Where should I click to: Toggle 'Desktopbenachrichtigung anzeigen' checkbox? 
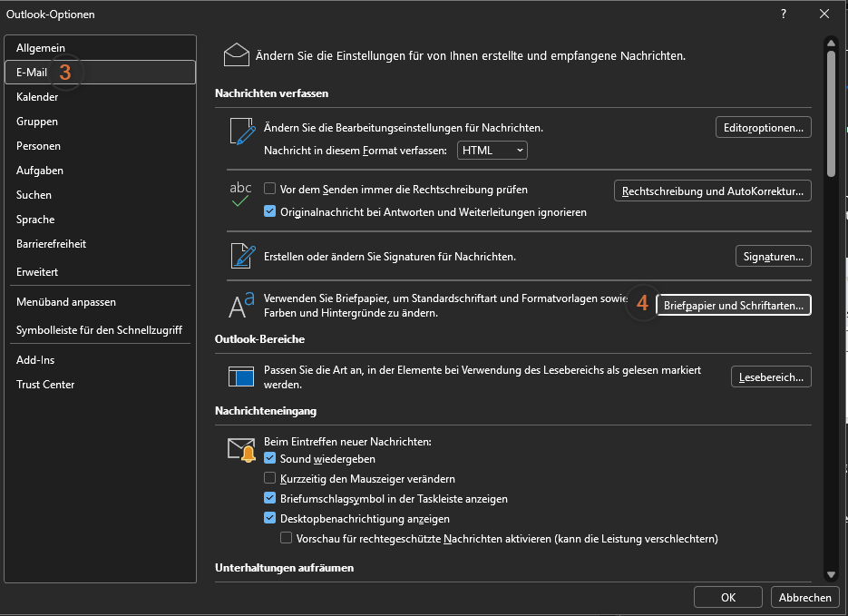(x=269, y=518)
